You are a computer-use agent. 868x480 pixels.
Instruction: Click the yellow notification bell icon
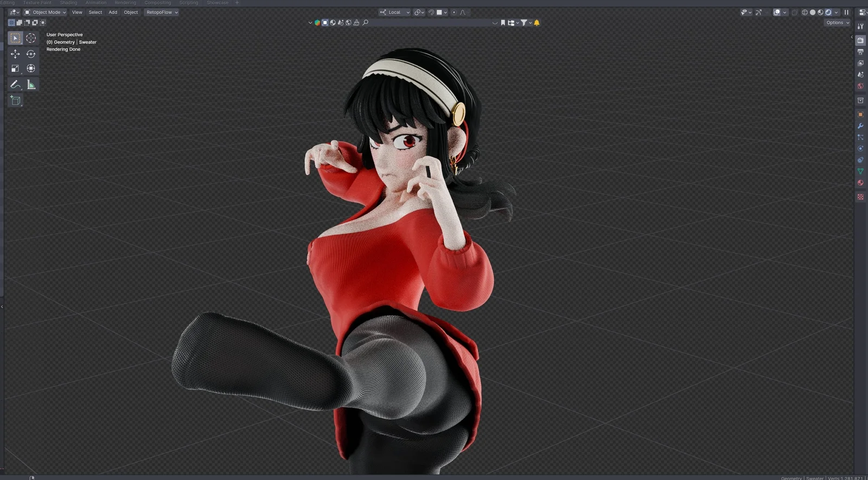[x=537, y=23]
